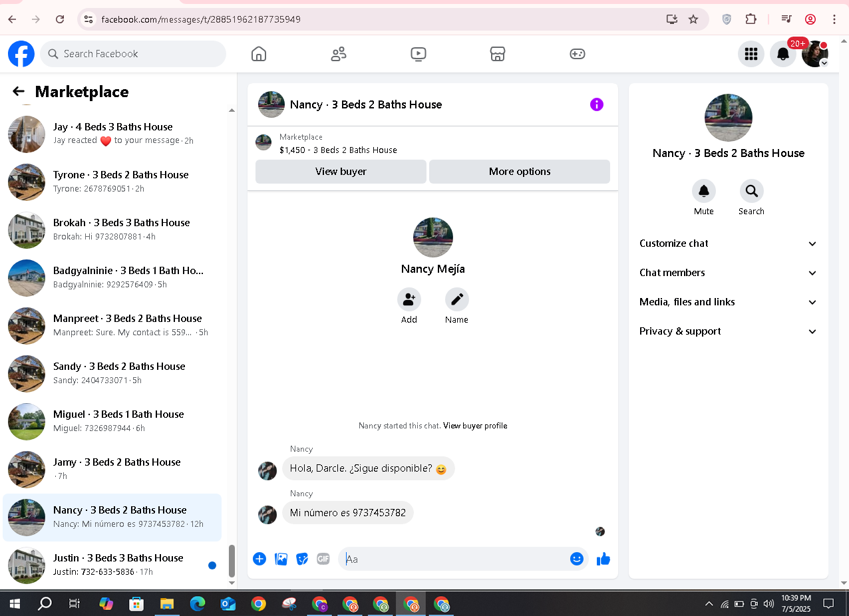Viewport: 849px width, 616px height.
Task: Open Jamy 3 Beds 2 Baths conversation
Action: pyautogui.click(x=113, y=469)
